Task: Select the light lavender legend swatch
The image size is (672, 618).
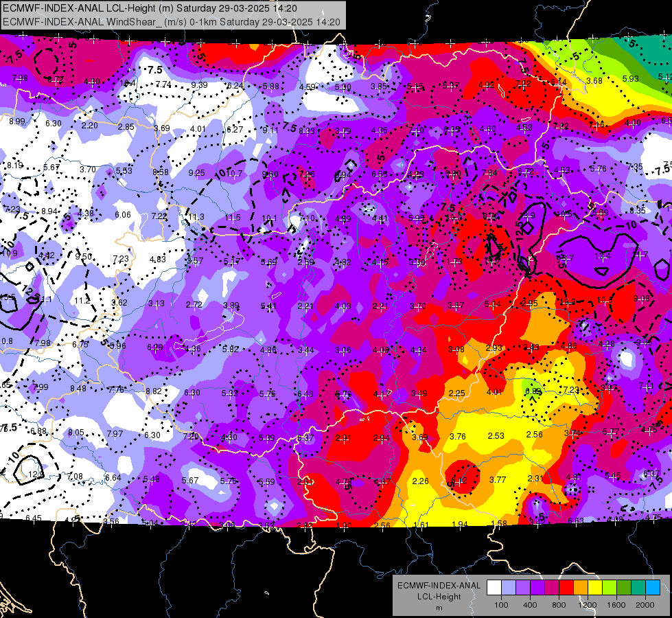Action: (x=509, y=587)
